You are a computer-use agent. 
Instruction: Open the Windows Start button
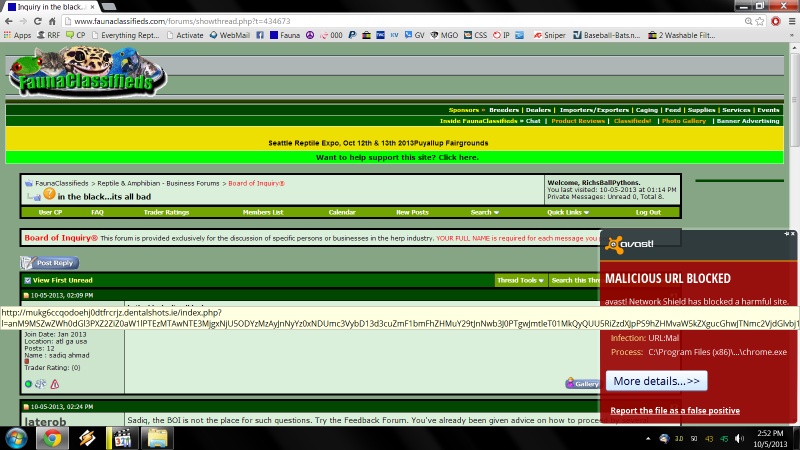click(16, 438)
